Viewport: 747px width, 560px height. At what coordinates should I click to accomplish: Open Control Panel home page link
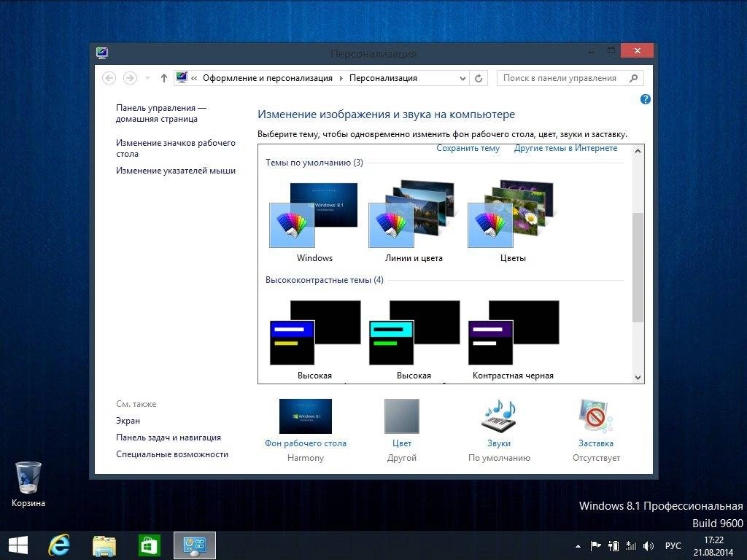[161, 113]
